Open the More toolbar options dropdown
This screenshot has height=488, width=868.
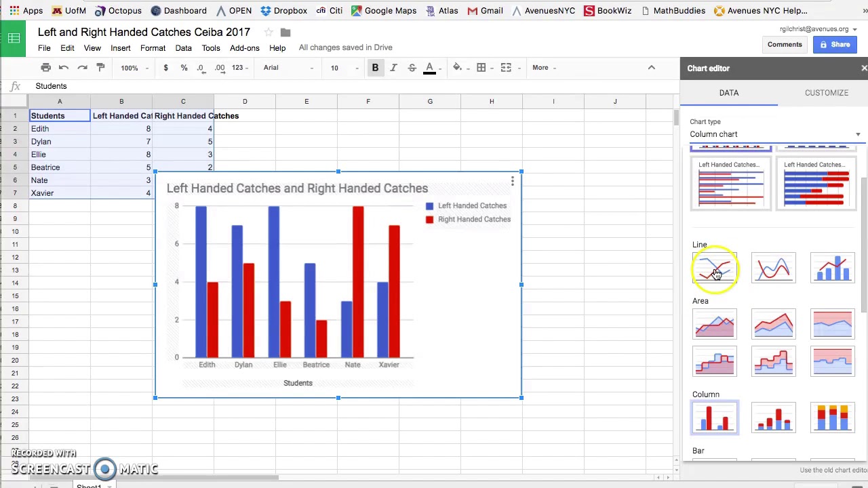(x=544, y=68)
